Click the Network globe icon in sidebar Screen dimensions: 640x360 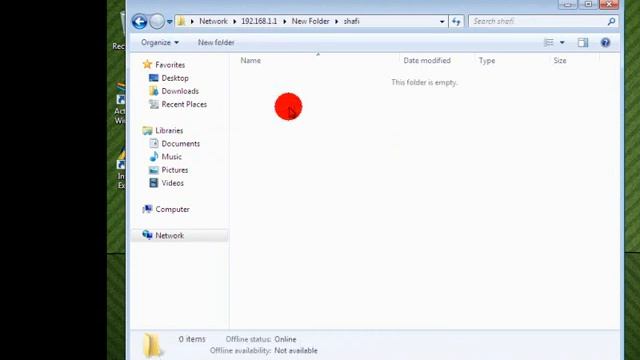(x=147, y=235)
